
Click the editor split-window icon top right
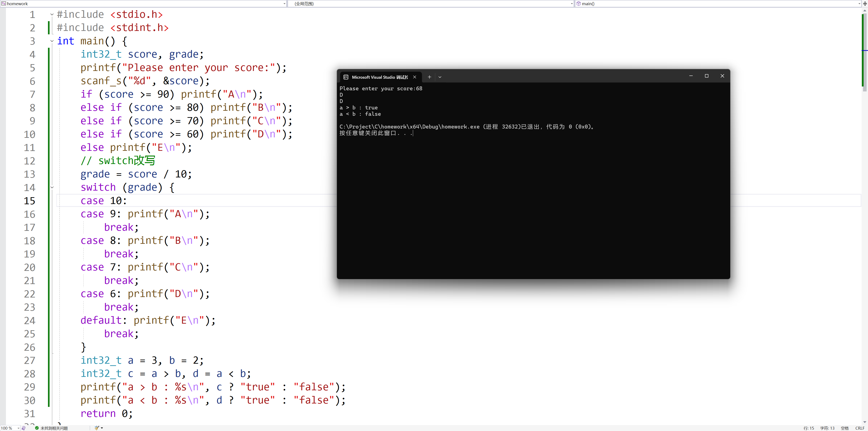pyautogui.click(x=865, y=4)
